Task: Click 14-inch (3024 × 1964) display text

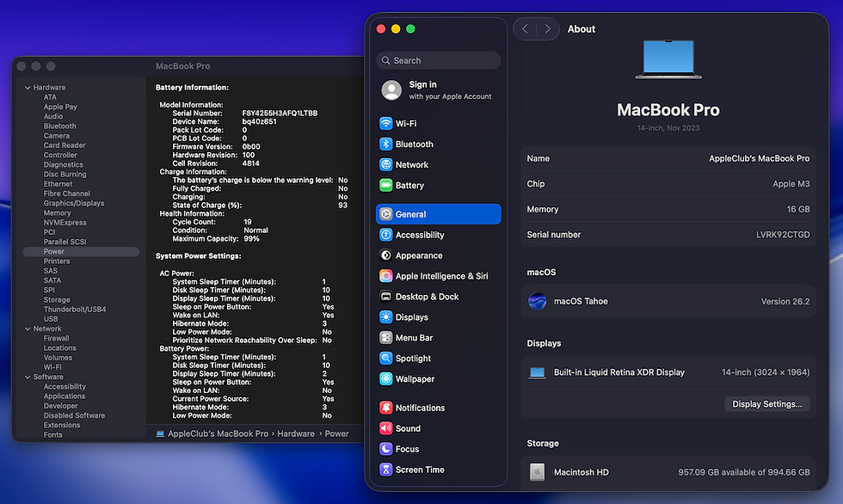Action: click(x=766, y=372)
